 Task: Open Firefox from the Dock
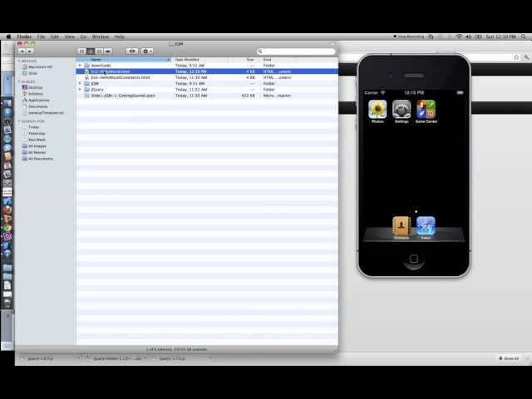click(7, 210)
